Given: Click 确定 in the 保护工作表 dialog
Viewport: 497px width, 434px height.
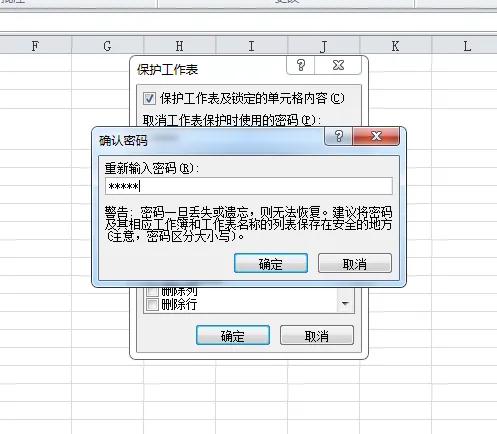Looking at the screenshot, I should tap(233, 335).
